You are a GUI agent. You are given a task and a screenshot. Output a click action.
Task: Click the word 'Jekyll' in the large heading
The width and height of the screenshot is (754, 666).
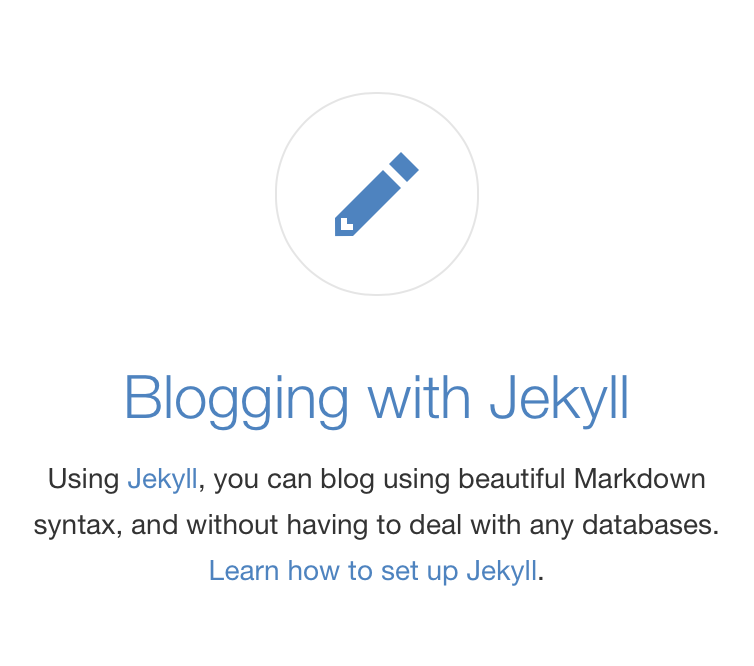click(559, 399)
